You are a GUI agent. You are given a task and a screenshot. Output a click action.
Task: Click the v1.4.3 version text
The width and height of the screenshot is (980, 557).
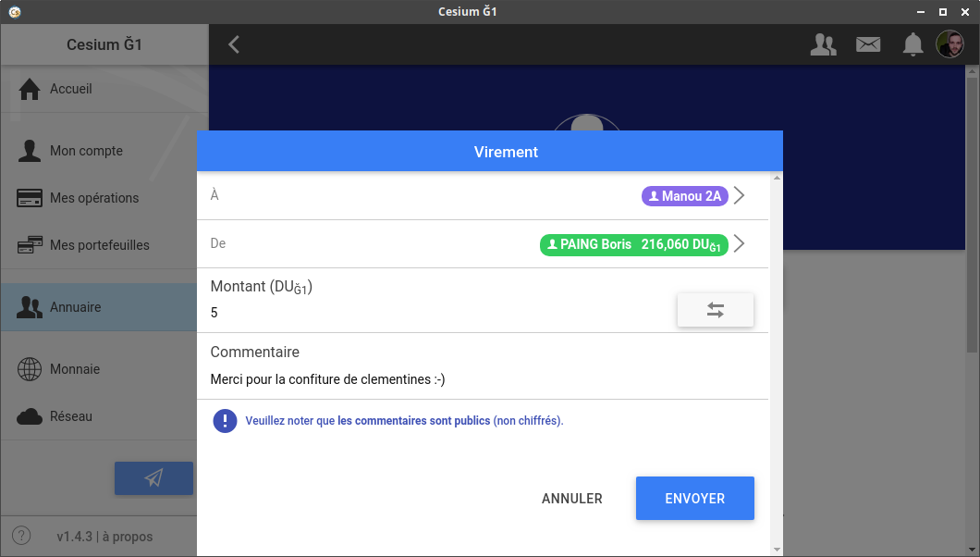(x=74, y=537)
